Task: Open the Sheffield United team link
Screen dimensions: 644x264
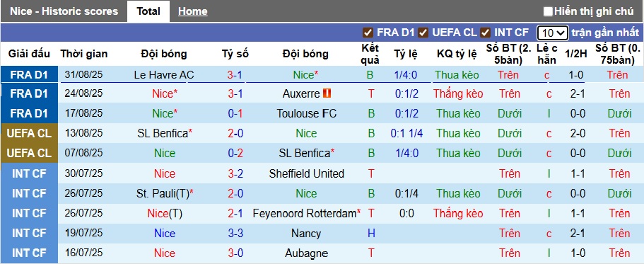Action: coord(306,174)
